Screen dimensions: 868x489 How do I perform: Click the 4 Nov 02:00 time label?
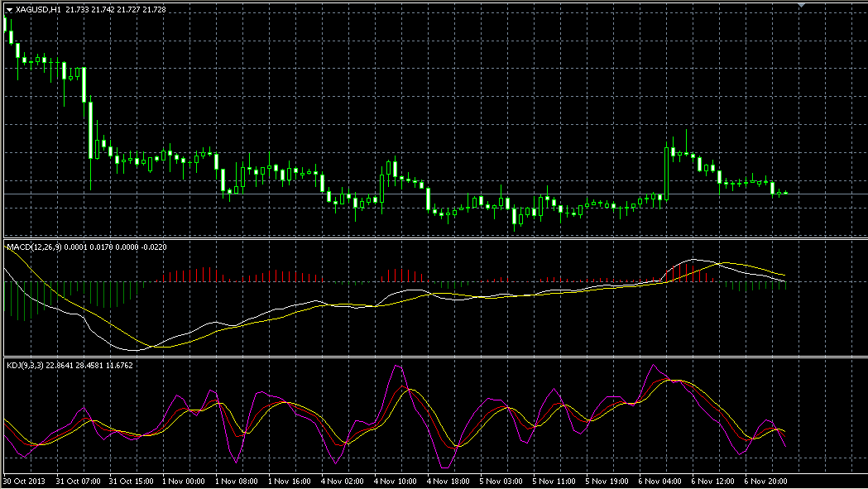pyautogui.click(x=343, y=482)
